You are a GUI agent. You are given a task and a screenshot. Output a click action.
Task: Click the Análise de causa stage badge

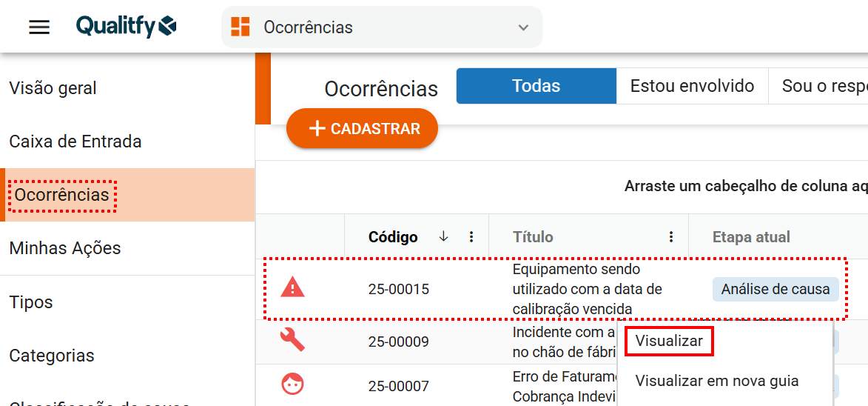[x=775, y=289]
